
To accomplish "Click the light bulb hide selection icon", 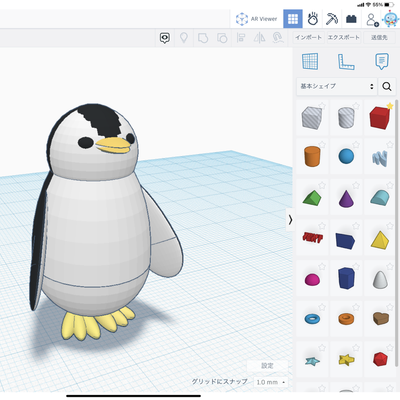I will 184,38.
